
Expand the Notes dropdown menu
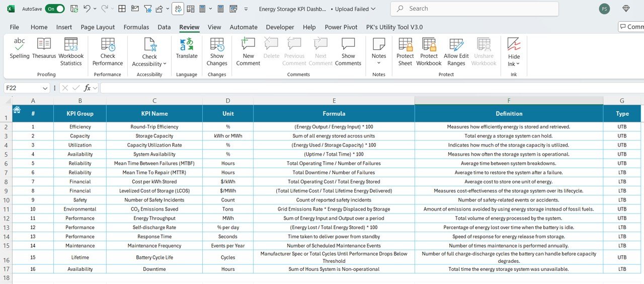(x=379, y=63)
